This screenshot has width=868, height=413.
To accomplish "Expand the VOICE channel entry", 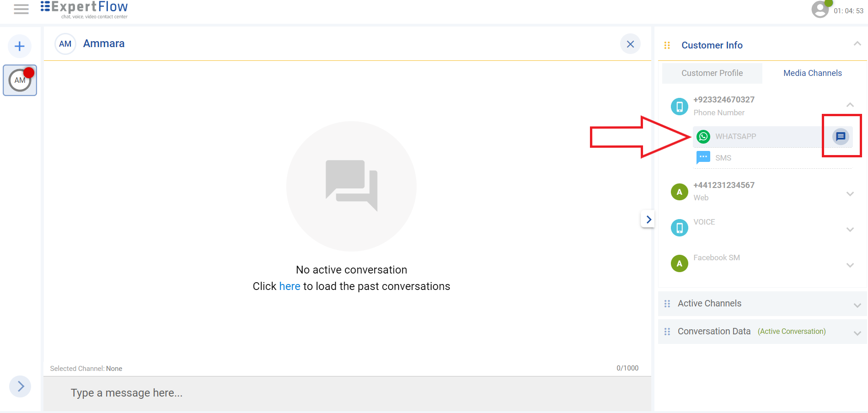I will (850, 230).
